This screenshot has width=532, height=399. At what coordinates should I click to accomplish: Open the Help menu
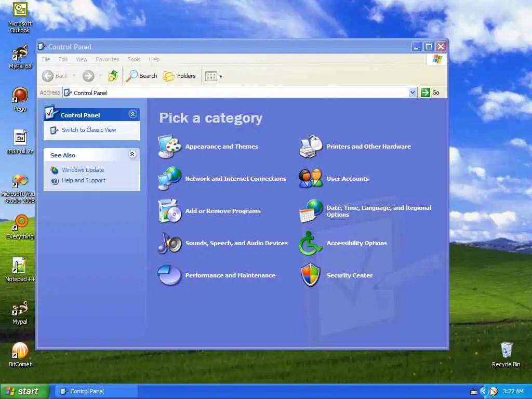[154, 59]
